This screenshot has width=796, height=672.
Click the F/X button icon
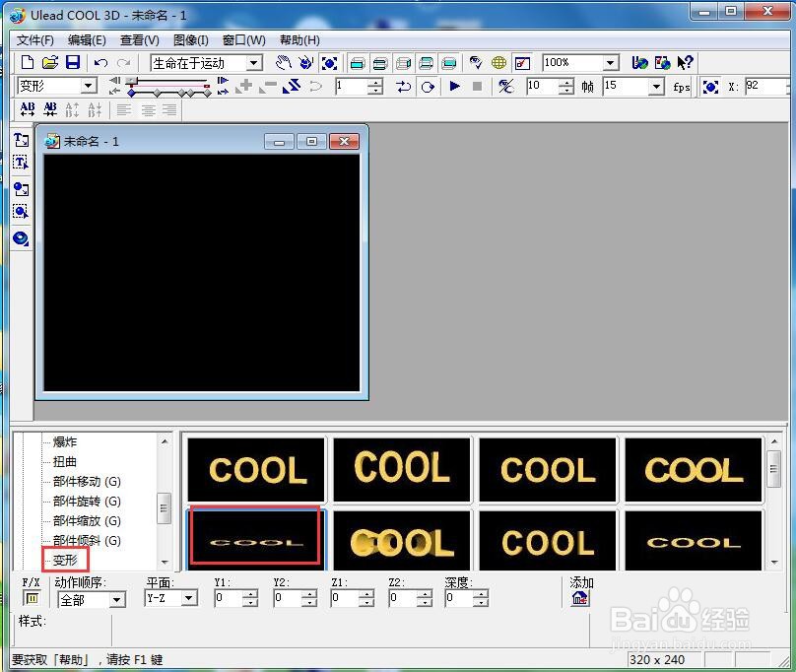click(x=32, y=598)
